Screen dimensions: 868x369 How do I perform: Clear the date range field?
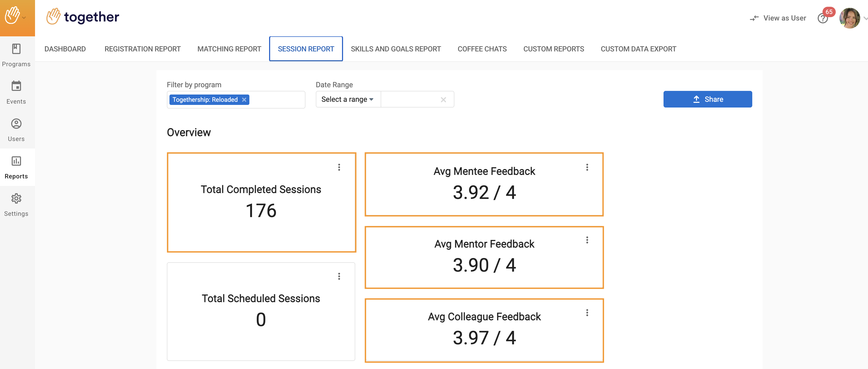pyautogui.click(x=443, y=100)
